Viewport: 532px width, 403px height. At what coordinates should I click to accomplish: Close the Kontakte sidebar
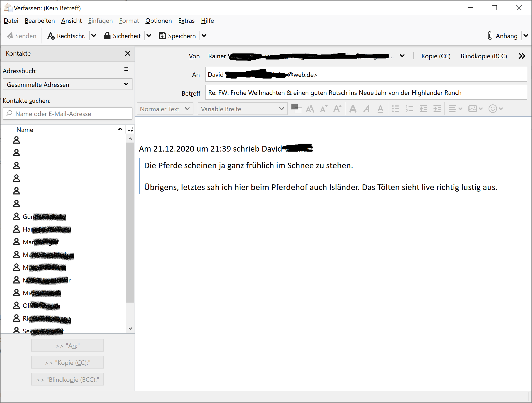tap(128, 54)
